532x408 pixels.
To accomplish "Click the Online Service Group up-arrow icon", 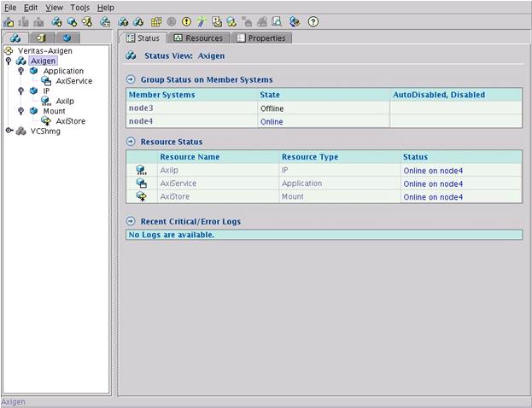I will pyautogui.click(x=123, y=22).
